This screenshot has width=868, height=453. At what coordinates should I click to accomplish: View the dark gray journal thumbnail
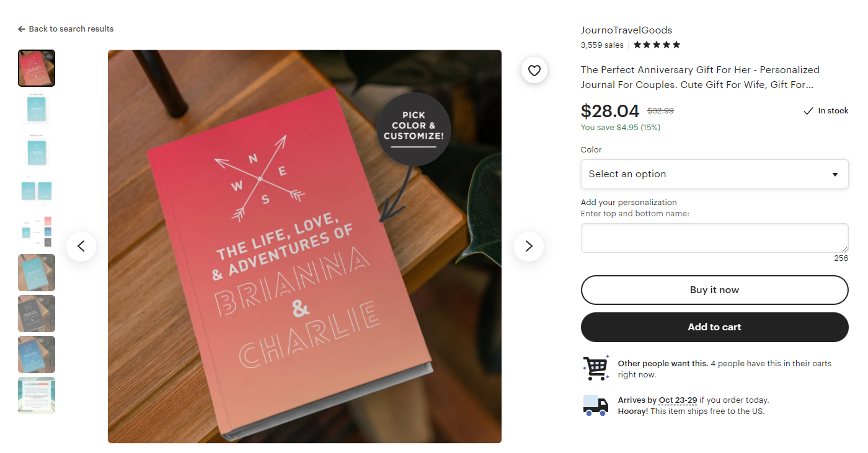tap(37, 314)
